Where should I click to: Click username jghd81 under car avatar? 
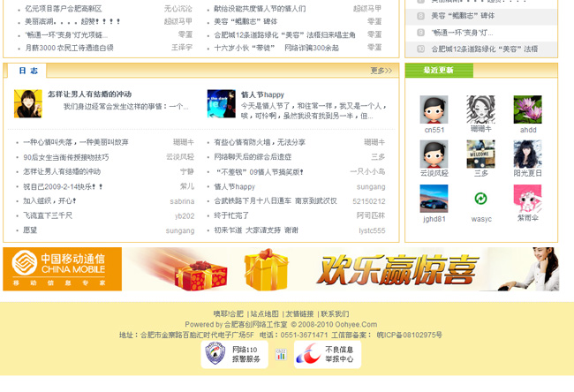tap(434, 219)
